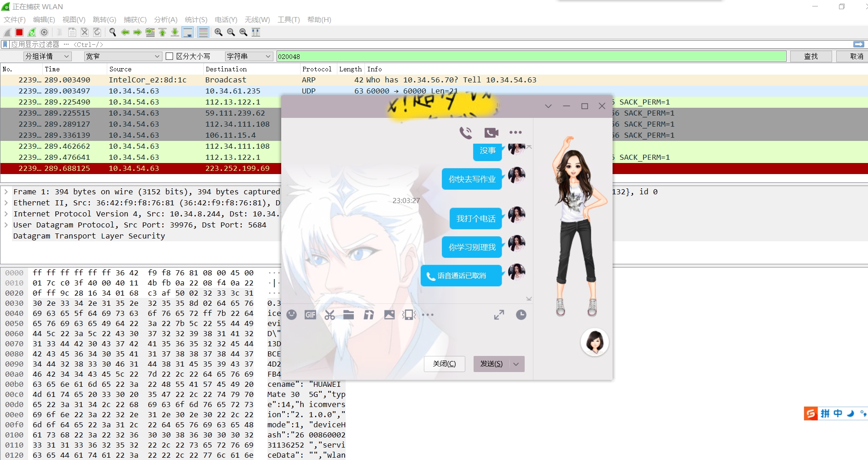The width and height of the screenshot is (868, 460).
Task: Stop capturing packets with the red square
Action: (19, 32)
